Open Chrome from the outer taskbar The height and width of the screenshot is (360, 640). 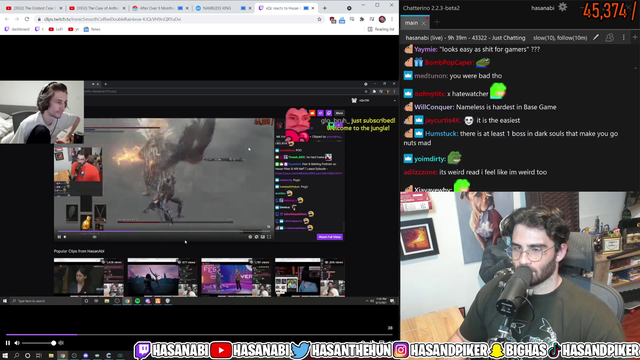[62, 356]
